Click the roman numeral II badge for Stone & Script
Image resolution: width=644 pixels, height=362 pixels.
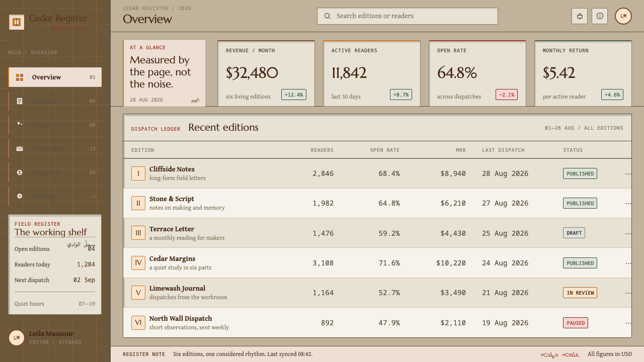(x=138, y=203)
